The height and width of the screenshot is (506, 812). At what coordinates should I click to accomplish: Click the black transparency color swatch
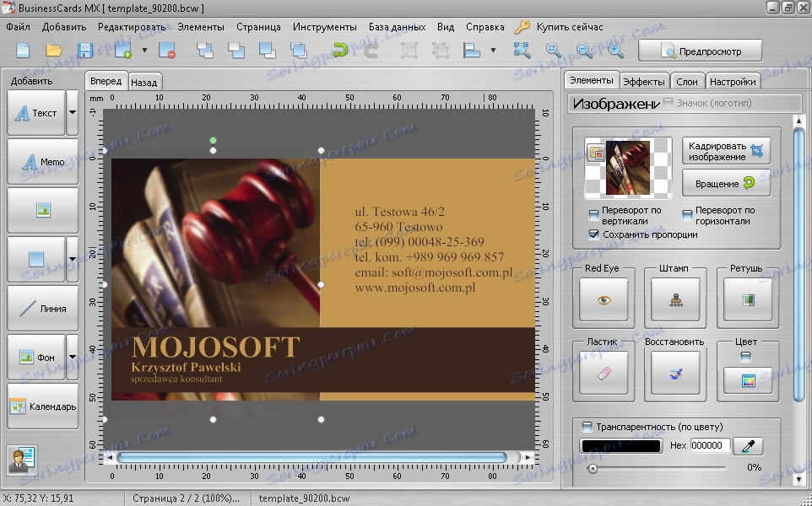click(620, 445)
